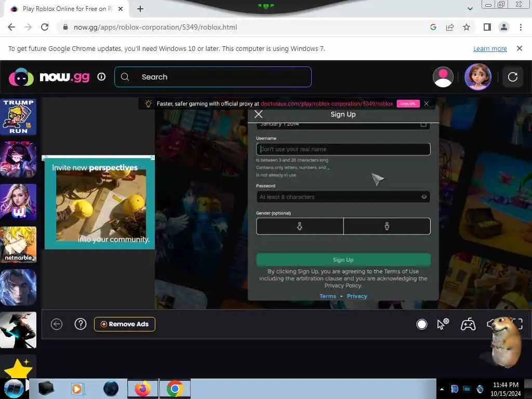Viewport: 532px width, 399px height.
Task: Open the dark-haired anime girl game thumbnail
Action: click(x=18, y=159)
